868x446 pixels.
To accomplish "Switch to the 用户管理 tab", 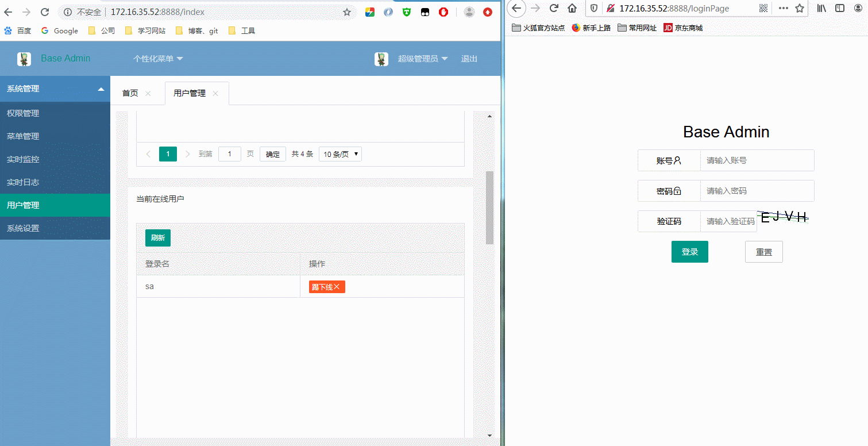I will [x=190, y=93].
